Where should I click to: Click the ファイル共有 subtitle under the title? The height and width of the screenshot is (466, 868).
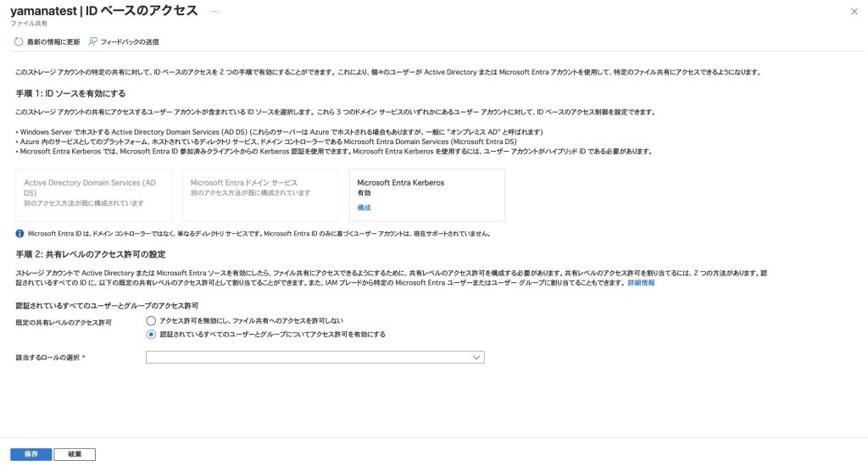pos(29,24)
